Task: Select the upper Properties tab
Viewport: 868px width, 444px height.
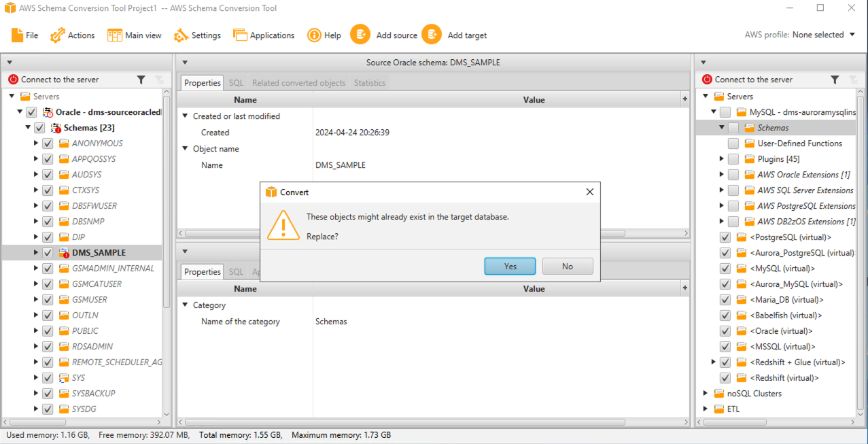Action: pyautogui.click(x=203, y=83)
